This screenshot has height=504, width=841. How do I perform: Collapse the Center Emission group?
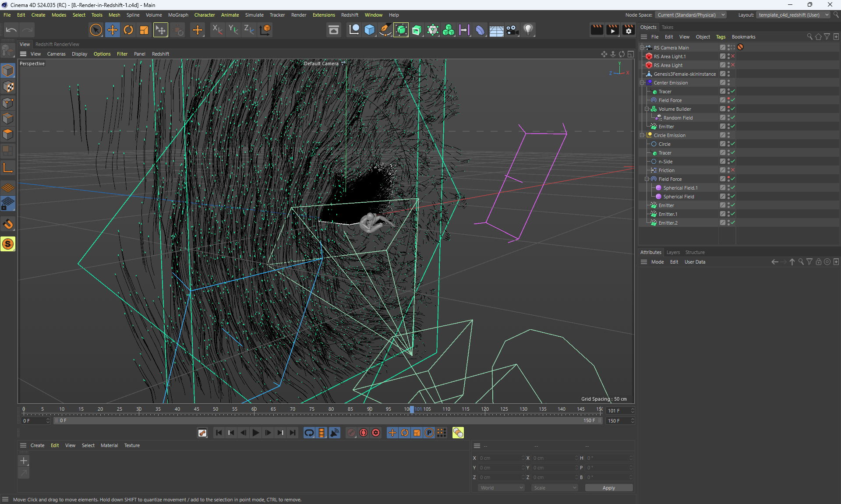coord(642,83)
